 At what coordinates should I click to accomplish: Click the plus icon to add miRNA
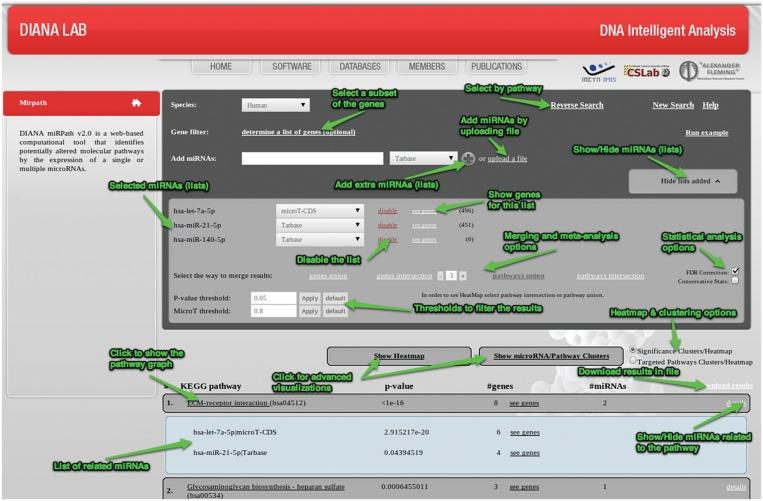[468, 159]
